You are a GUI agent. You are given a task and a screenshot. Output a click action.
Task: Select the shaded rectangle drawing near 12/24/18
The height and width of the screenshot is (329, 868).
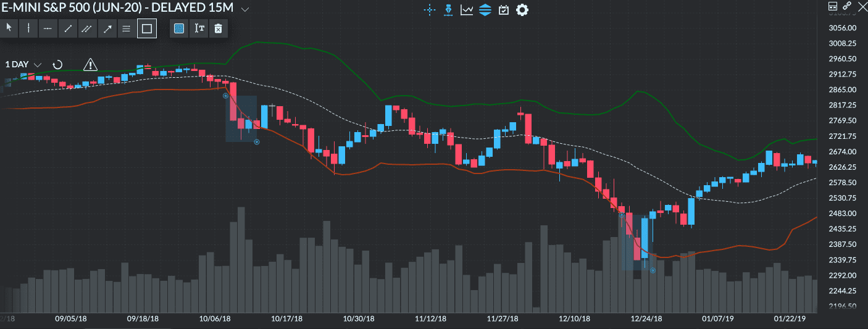[x=637, y=243]
